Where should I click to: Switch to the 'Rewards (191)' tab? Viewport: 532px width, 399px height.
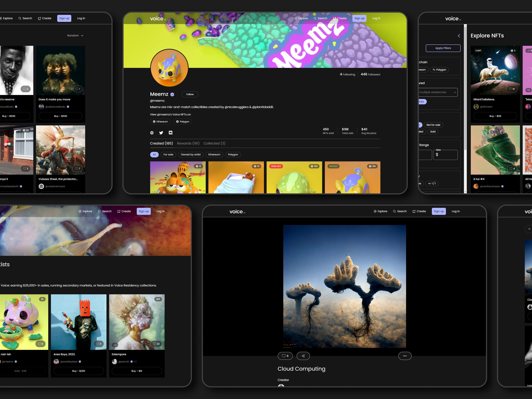click(188, 143)
